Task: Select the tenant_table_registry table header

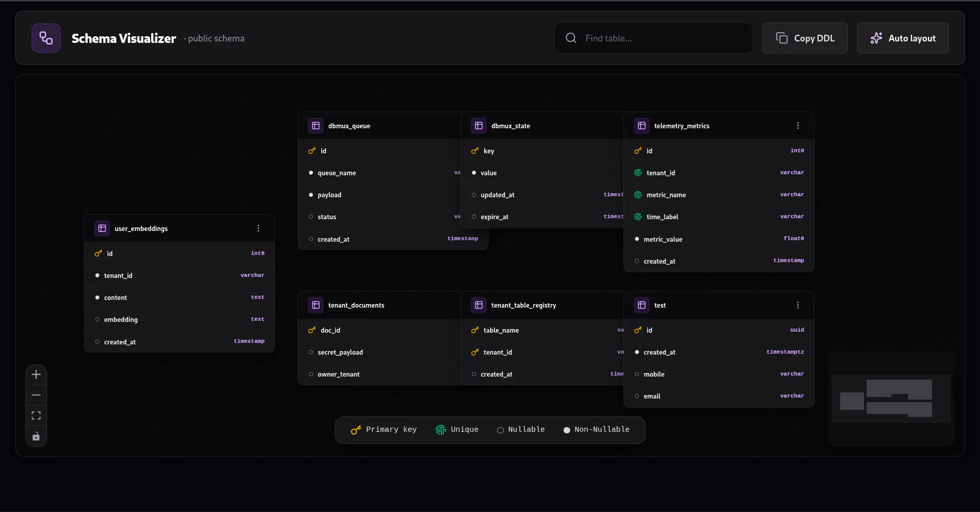Action: tap(542, 305)
